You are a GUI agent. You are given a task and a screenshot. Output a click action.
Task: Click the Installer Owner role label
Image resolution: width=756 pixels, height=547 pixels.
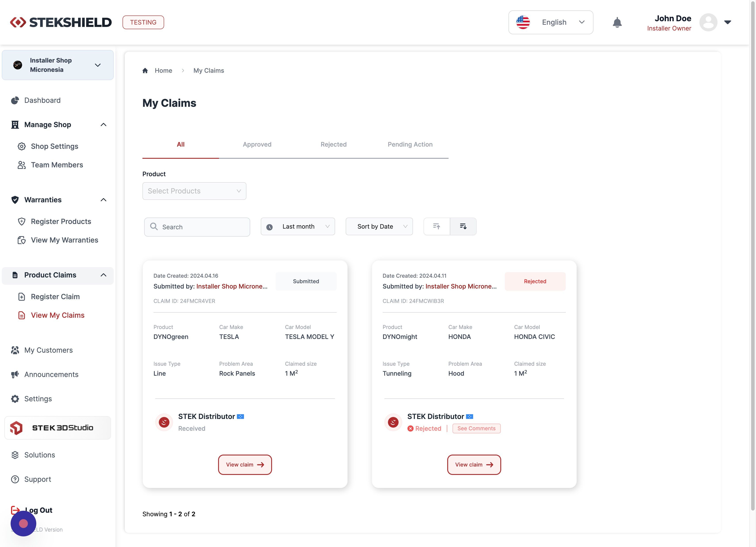point(669,28)
